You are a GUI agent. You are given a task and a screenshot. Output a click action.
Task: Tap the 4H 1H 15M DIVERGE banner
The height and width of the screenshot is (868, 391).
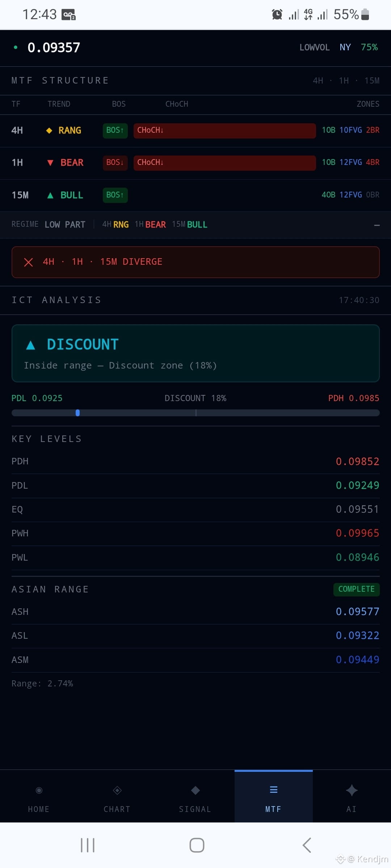(195, 262)
